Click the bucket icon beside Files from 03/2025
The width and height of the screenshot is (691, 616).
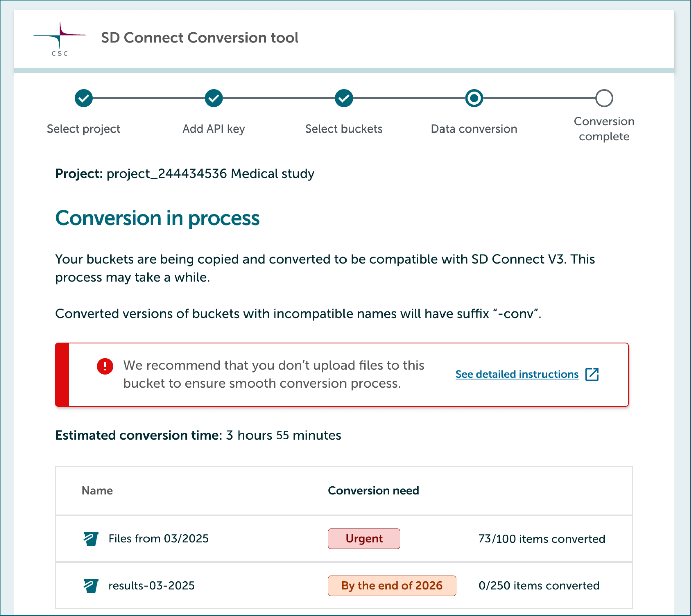pyautogui.click(x=90, y=539)
